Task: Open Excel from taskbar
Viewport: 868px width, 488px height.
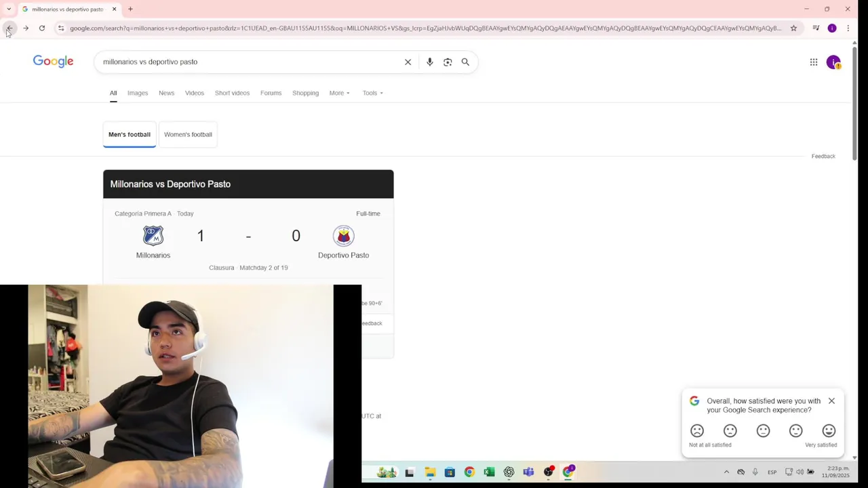Action: coord(489,472)
